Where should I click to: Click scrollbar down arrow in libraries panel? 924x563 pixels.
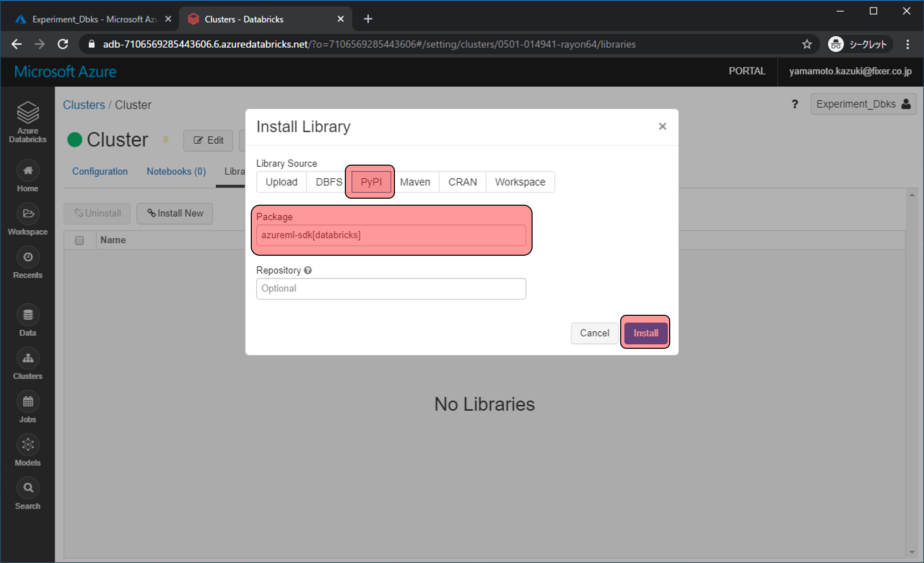coord(912,552)
